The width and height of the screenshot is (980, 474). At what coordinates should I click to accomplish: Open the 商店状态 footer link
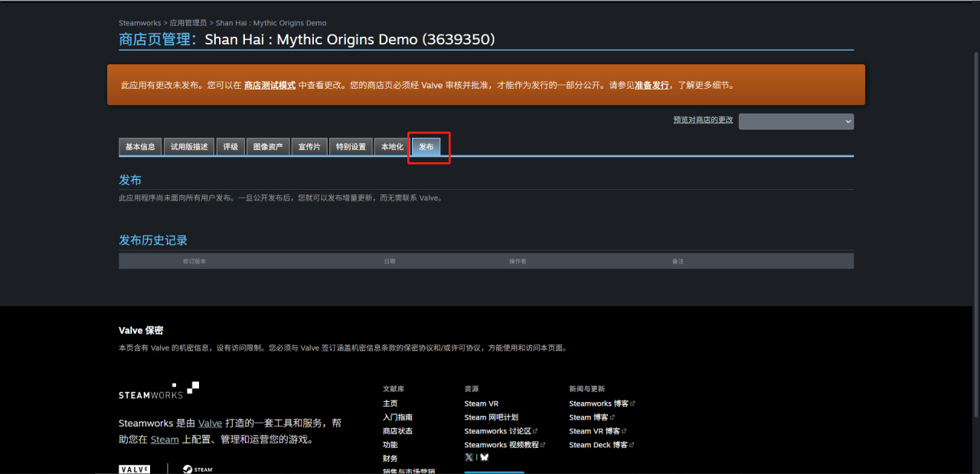(x=397, y=431)
